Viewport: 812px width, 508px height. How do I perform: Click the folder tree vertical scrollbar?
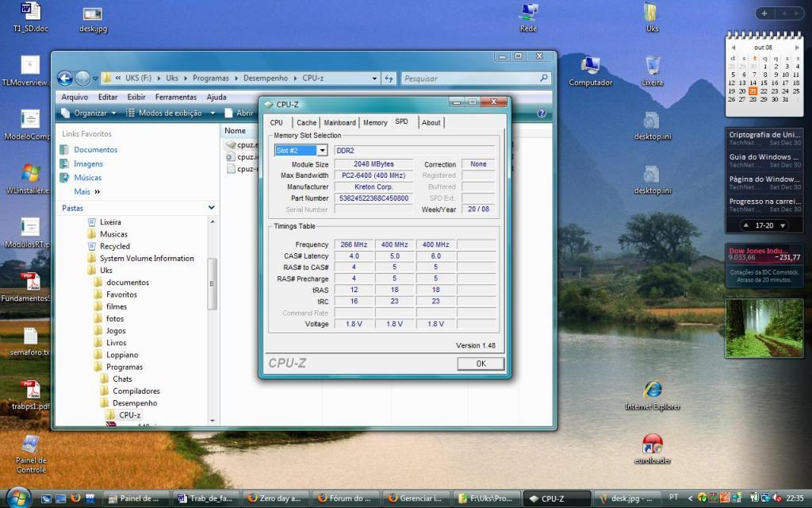click(212, 283)
